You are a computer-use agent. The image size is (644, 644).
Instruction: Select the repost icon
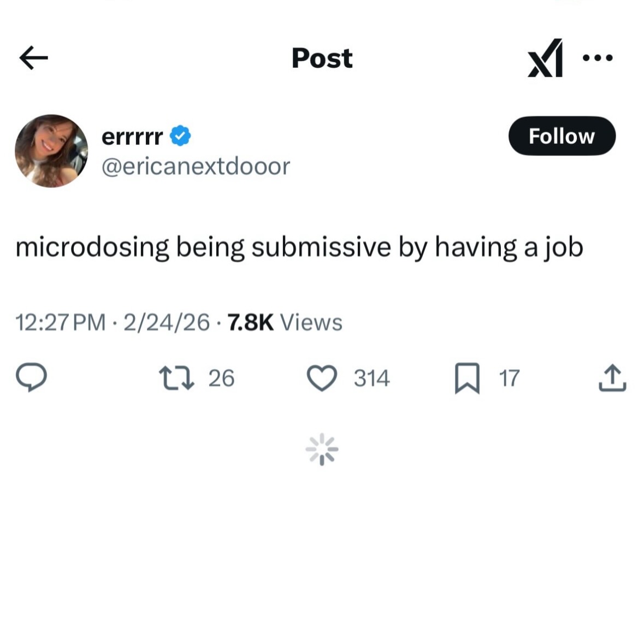pyautogui.click(x=176, y=378)
